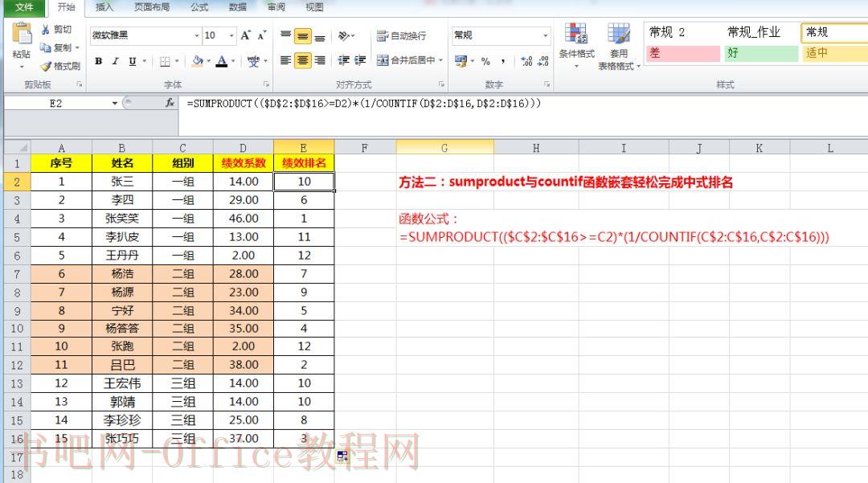This screenshot has height=483, width=868.
Task: Click Increase Font Size icon
Action: (x=246, y=35)
